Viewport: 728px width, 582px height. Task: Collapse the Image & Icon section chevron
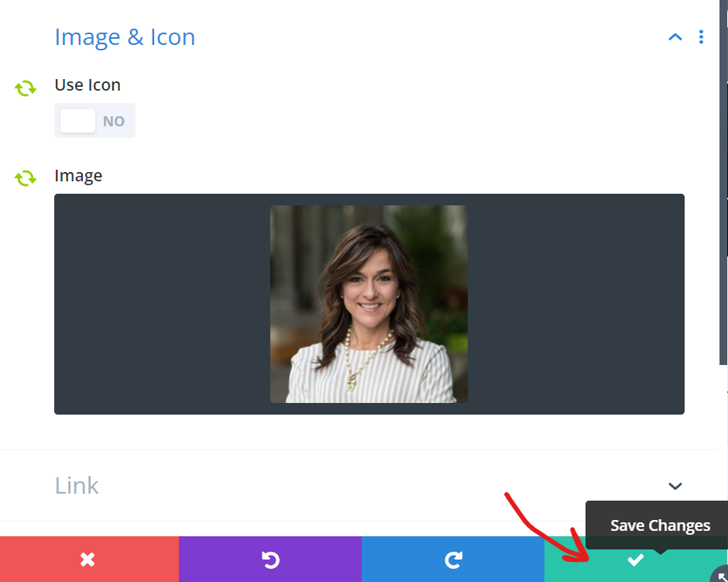(x=675, y=37)
